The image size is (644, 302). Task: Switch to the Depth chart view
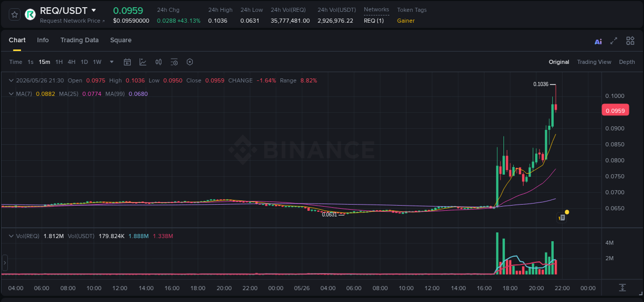[627, 62]
